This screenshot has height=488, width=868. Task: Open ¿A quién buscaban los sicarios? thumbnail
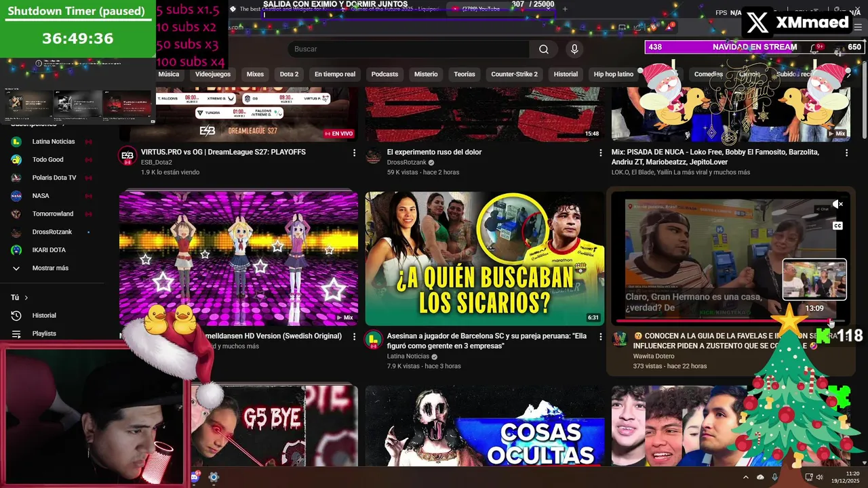[x=484, y=258]
